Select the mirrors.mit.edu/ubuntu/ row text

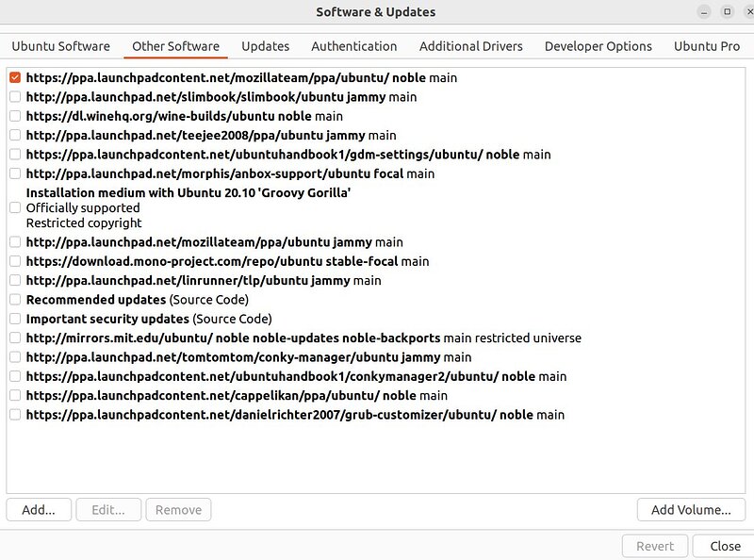[x=303, y=338]
